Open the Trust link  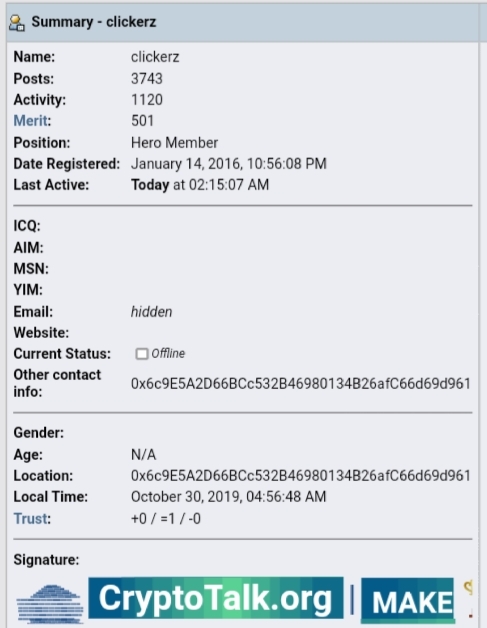coord(30,518)
